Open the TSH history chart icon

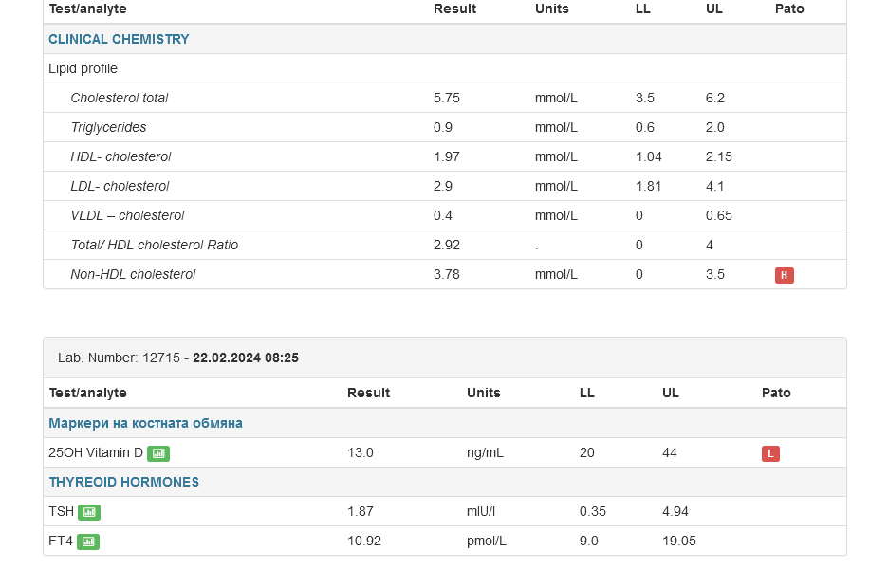[x=89, y=512]
